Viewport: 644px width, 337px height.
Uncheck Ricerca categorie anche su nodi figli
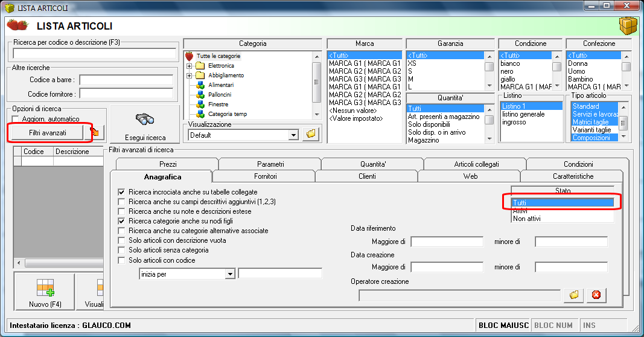(121, 221)
